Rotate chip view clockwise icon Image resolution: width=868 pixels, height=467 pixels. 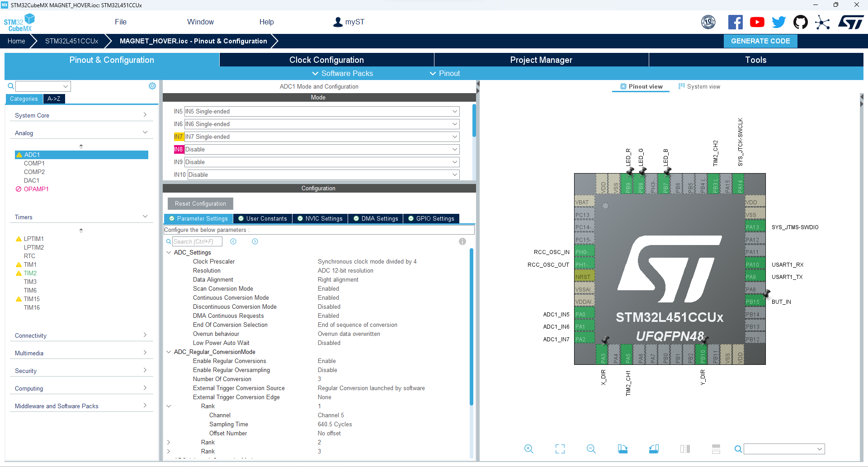coord(623,448)
